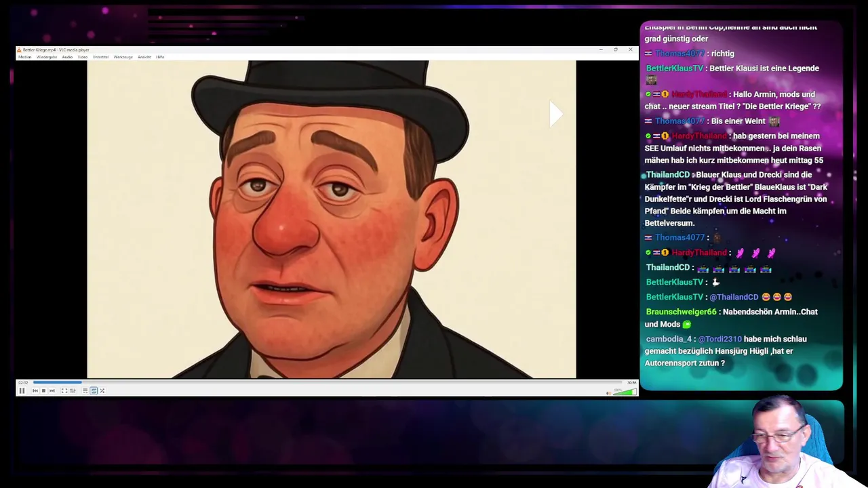Open the Video menu
This screenshot has width=868, height=488.
pyautogui.click(x=82, y=57)
